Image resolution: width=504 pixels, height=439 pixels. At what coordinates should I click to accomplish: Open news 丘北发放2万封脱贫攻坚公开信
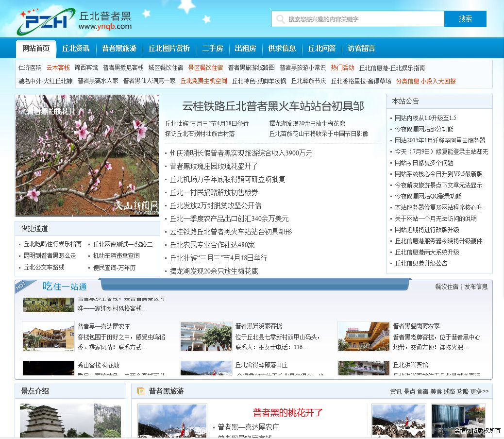(216, 206)
